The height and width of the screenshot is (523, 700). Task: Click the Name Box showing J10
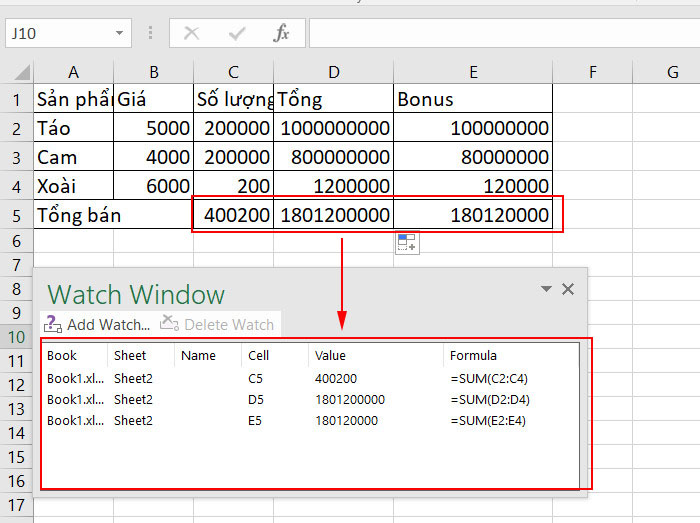point(68,33)
